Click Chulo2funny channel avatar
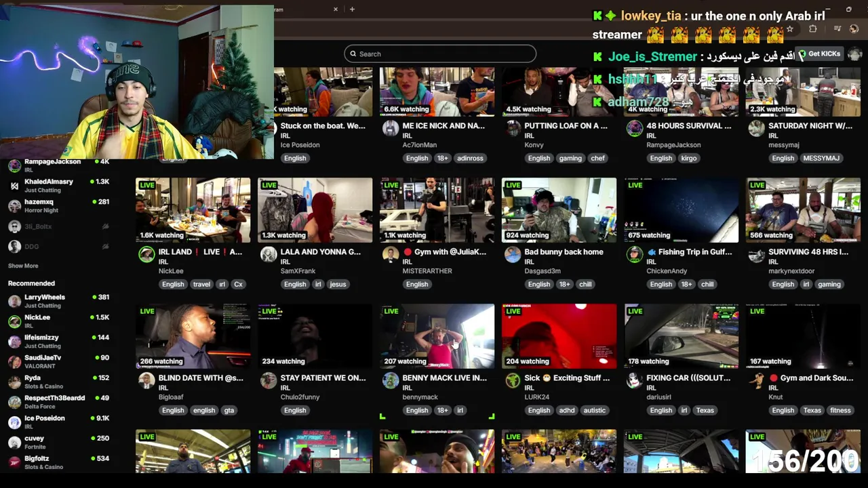Viewport: 868px width, 488px height. click(x=269, y=380)
